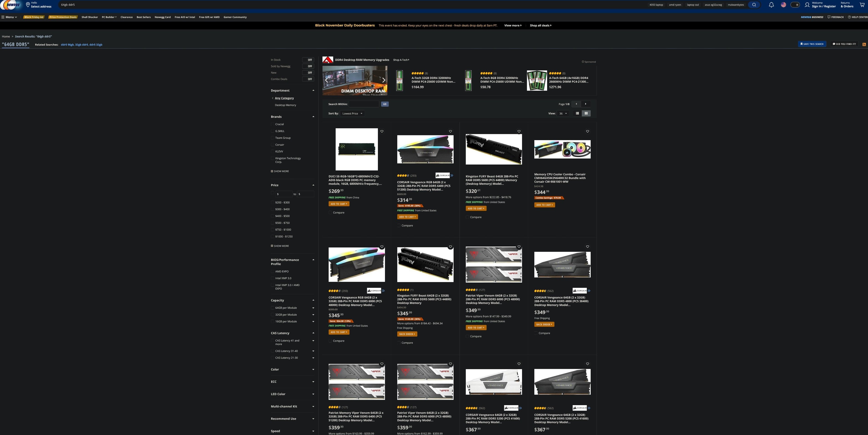Open the Shell Shocker menu item
This screenshot has width=868, height=435.
(90, 17)
